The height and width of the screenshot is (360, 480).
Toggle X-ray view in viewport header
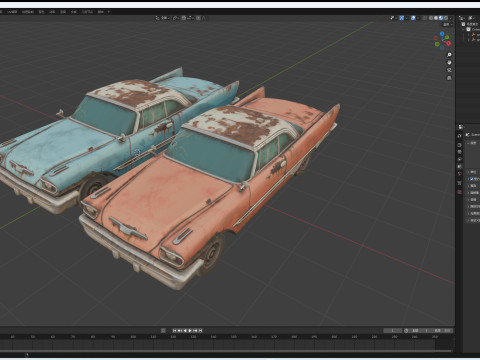click(x=424, y=18)
